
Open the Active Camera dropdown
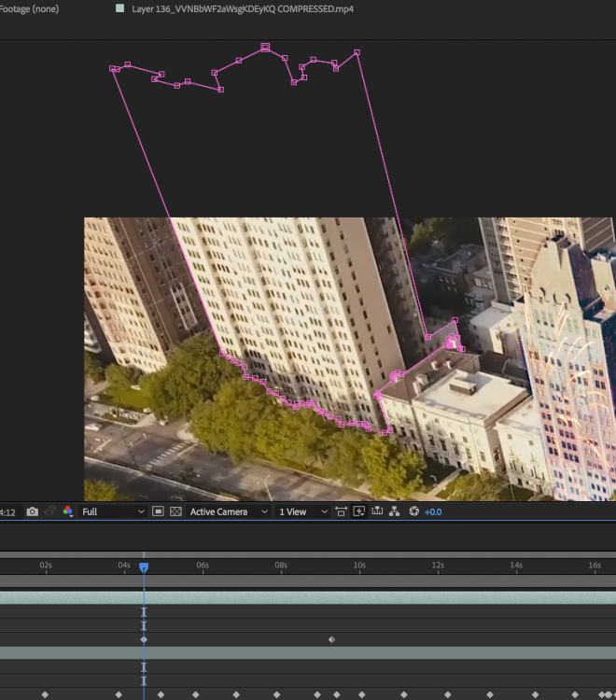tap(229, 511)
